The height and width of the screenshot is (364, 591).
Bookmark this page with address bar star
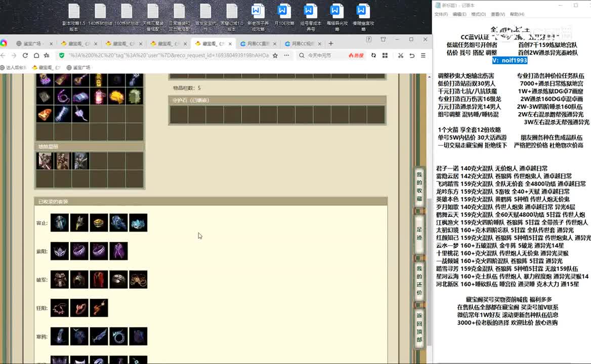[x=275, y=55]
